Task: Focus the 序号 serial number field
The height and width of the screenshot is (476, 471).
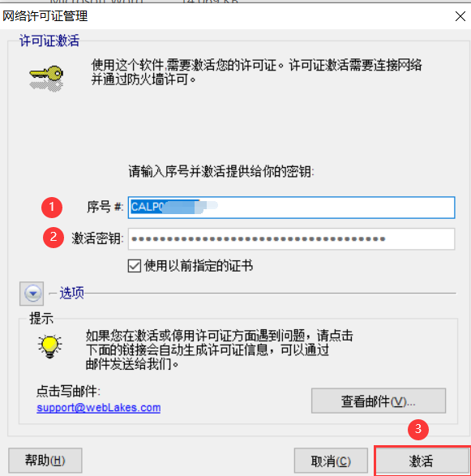Action: tap(291, 208)
